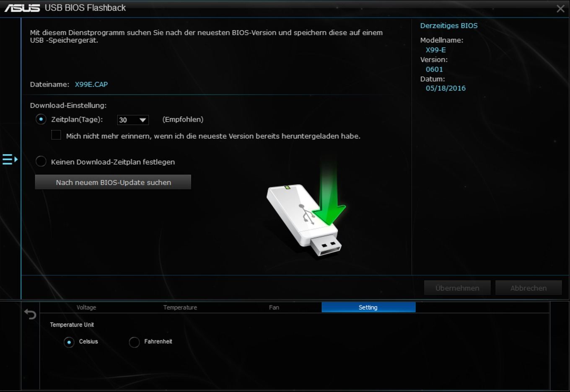Screen dimensions: 570x392
Task: Click the Abbrechen button
Action: tap(529, 288)
